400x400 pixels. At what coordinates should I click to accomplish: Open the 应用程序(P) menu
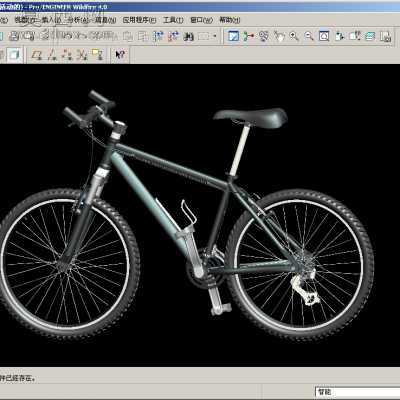tap(139, 20)
